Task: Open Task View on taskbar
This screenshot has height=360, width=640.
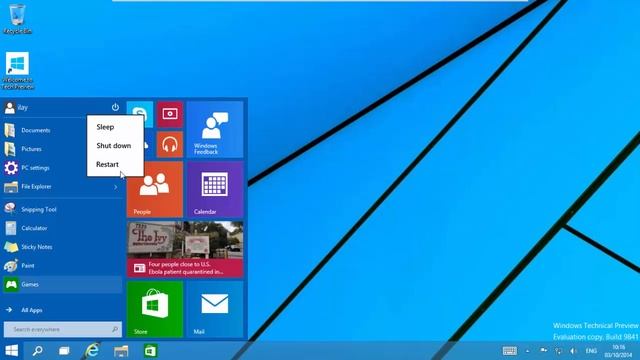Action: click(64, 351)
